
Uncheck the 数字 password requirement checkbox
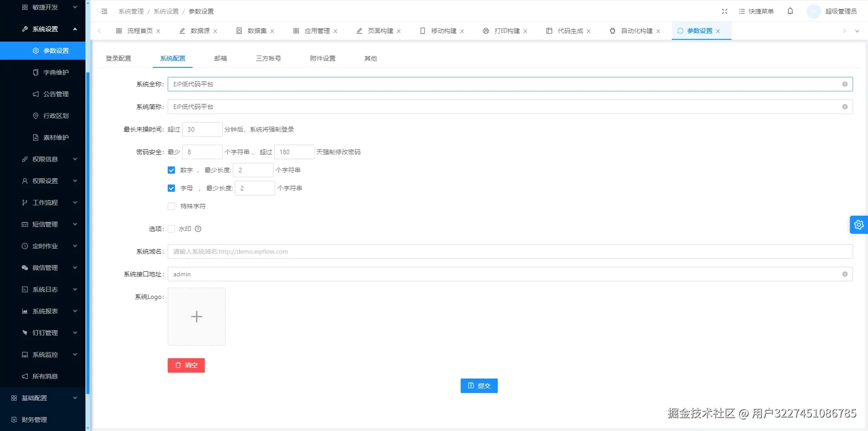coord(171,170)
